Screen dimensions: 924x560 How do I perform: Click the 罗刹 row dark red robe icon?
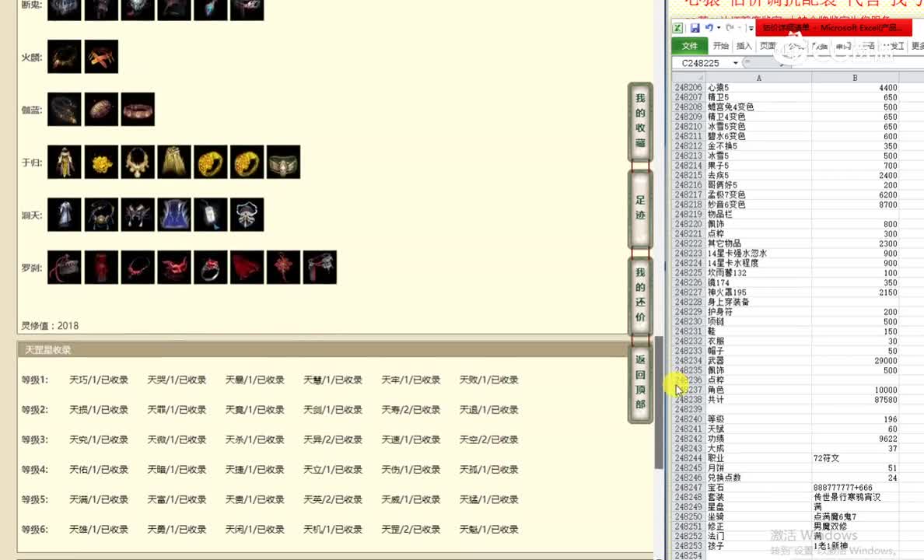[101, 267]
